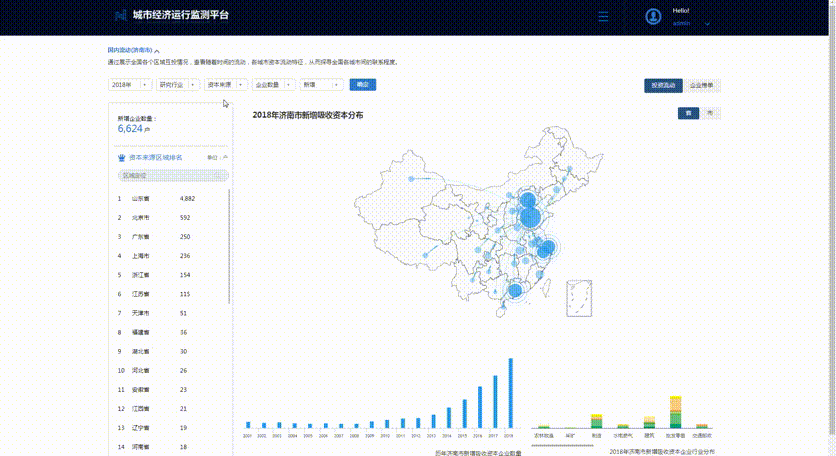The width and height of the screenshot is (836, 456).
Task: Select the 天津市 row with 51
Action: (x=171, y=313)
